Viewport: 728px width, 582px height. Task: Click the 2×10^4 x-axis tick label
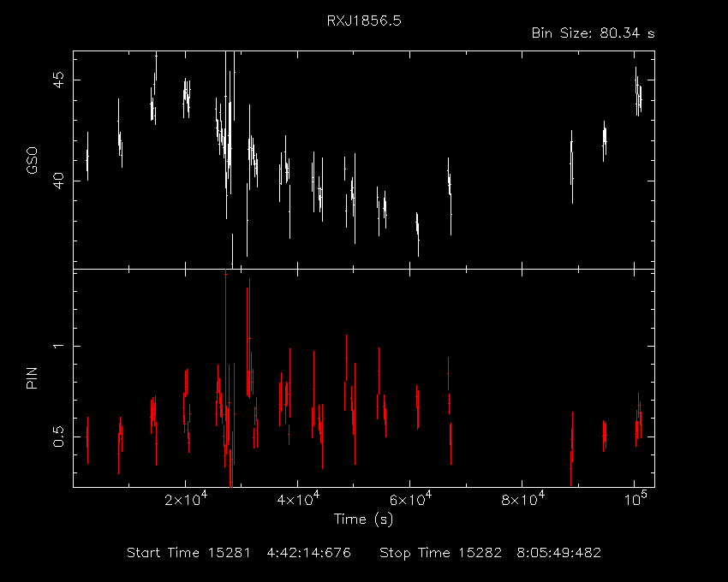[x=186, y=499]
